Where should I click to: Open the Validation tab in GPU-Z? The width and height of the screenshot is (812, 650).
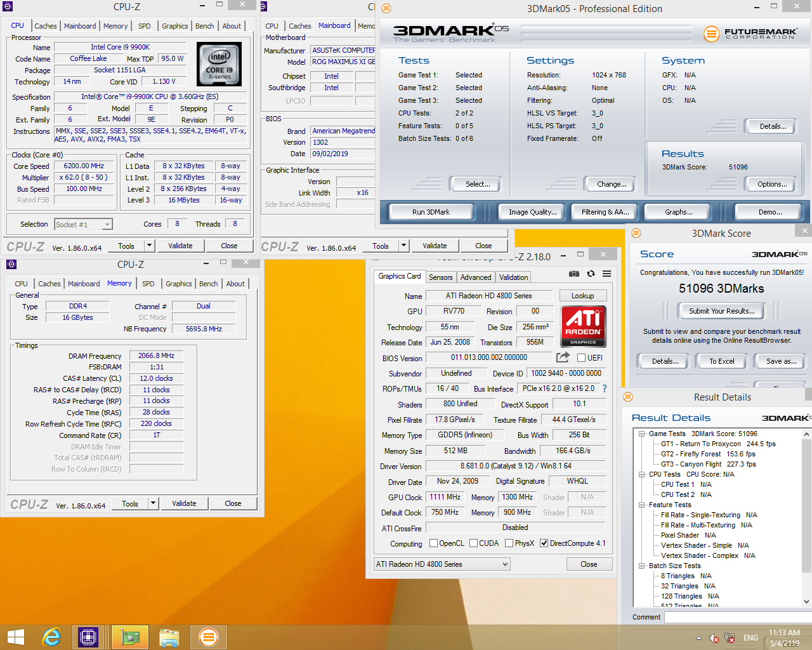(513, 277)
